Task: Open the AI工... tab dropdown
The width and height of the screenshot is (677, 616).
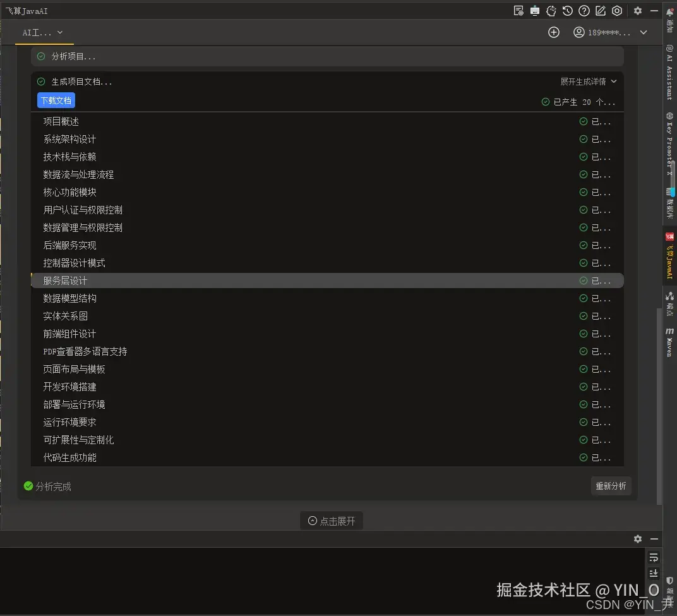Action: pyautogui.click(x=42, y=32)
